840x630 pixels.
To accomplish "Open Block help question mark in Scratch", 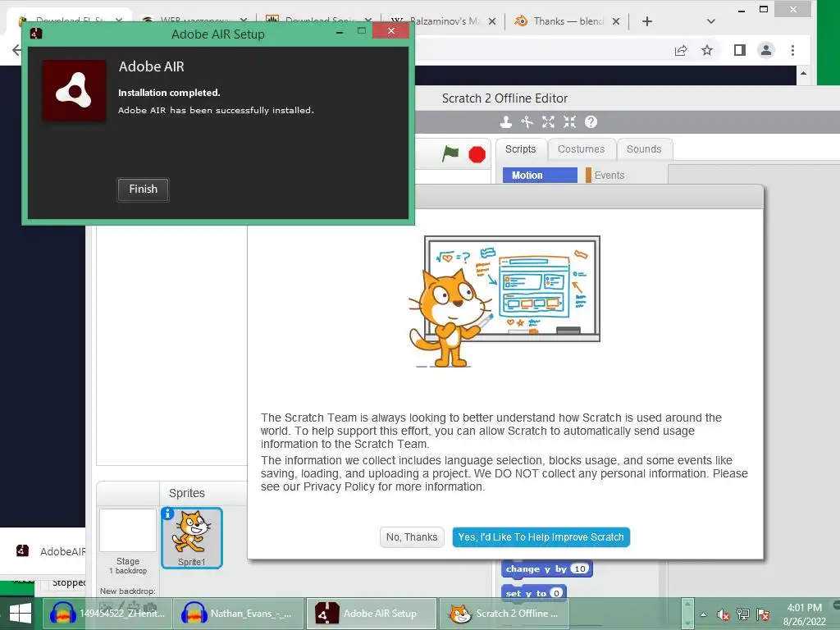I will point(591,122).
